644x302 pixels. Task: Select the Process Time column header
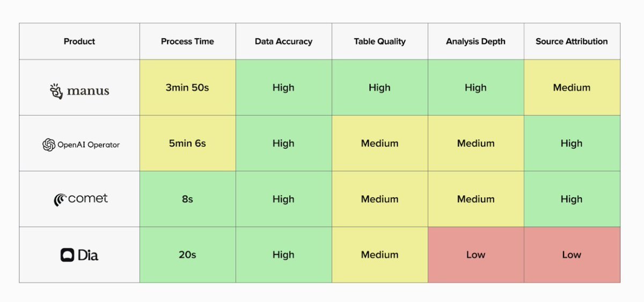[x=187, y=41]
